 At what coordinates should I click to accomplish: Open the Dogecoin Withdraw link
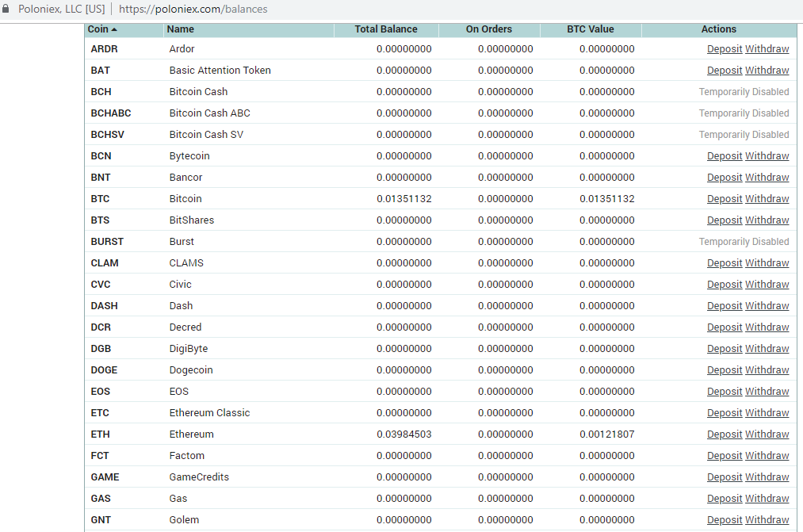point(767,370)
